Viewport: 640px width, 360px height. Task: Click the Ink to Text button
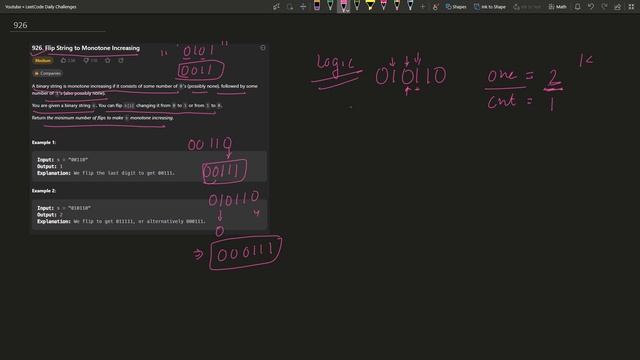527,7
